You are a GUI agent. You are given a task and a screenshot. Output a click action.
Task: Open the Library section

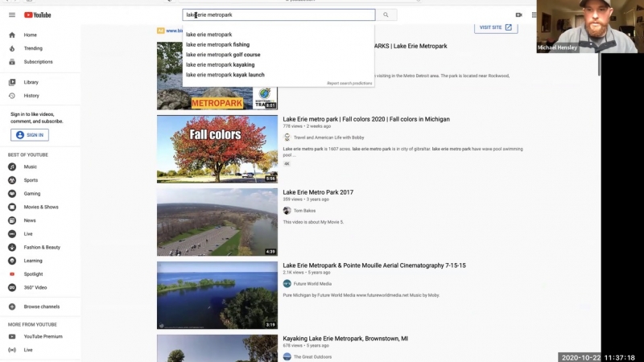(x=31, y=82)
